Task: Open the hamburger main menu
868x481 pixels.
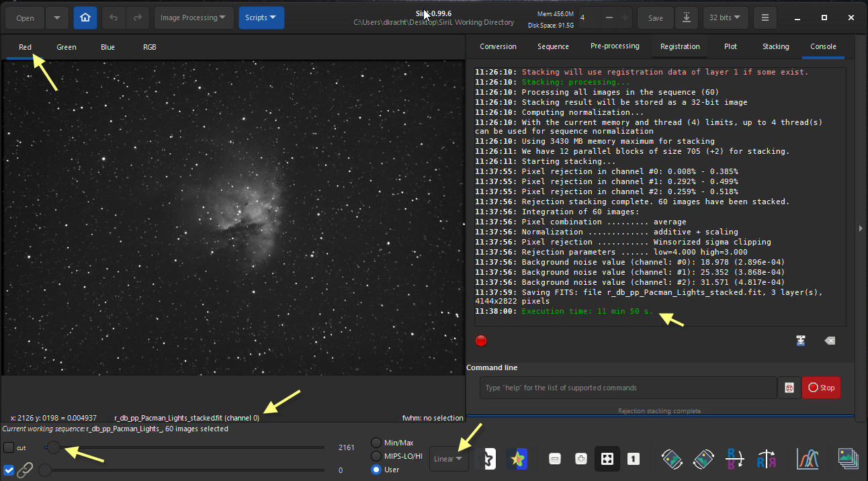Action: (765, 18)
